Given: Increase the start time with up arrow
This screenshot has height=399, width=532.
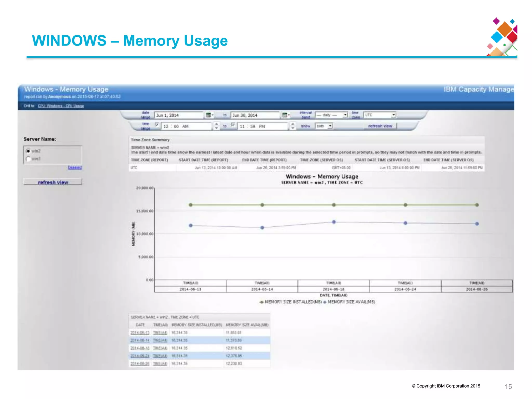Looking at the screenshot, I should coord(216,124).
